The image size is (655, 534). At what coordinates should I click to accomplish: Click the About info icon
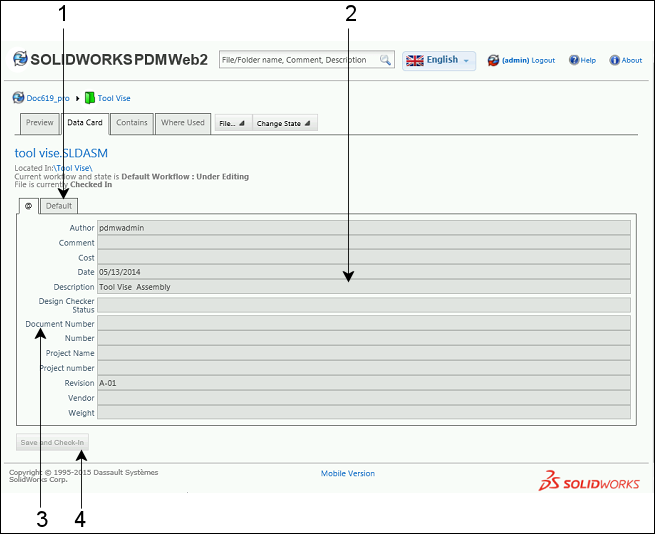click(x=614, y=60)
